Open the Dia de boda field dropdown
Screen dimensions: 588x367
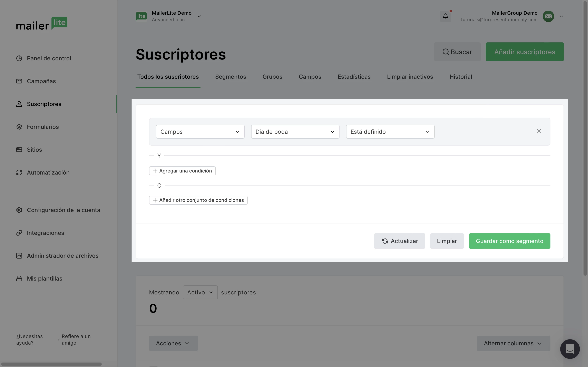click(x=295, y=132)
